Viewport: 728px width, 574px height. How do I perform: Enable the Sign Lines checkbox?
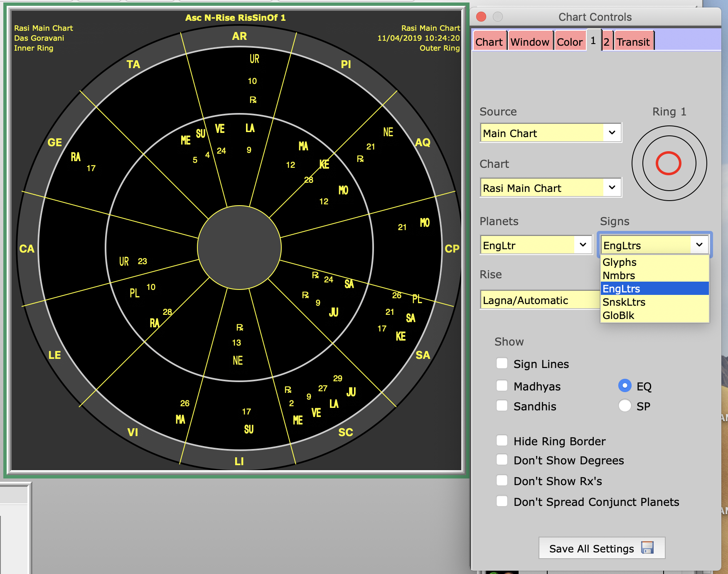(502, 363)
